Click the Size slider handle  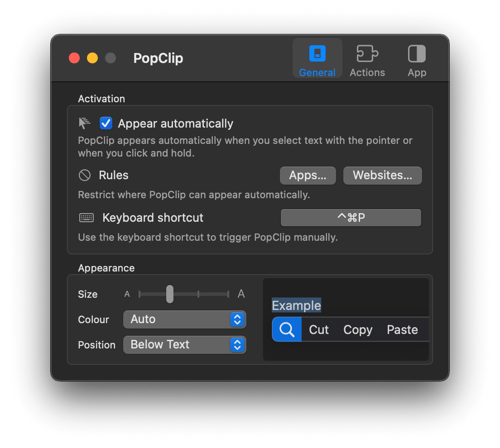169,294
